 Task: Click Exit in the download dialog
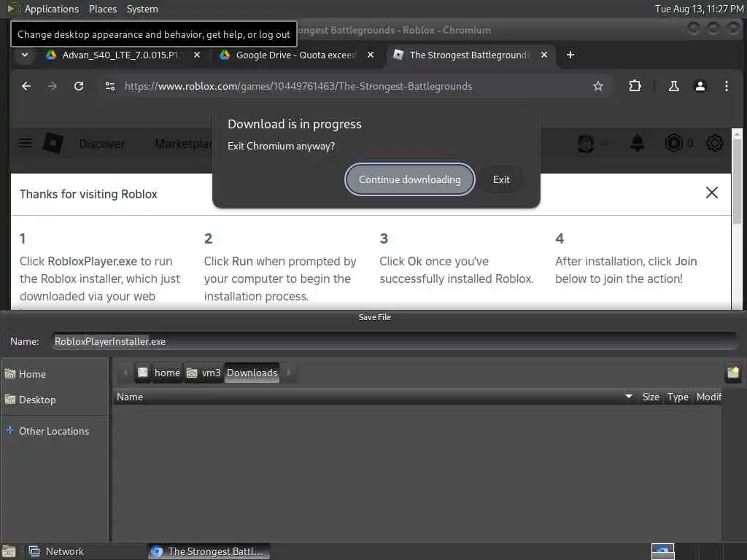501,179
